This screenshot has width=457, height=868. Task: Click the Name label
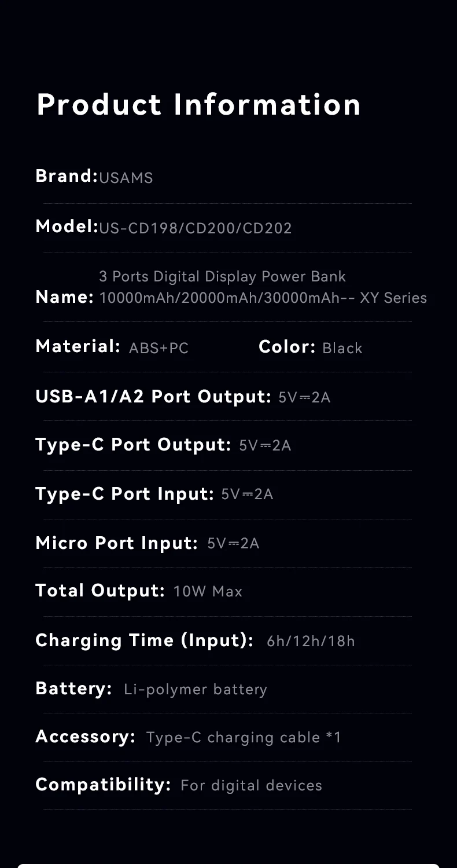[64, 298]
